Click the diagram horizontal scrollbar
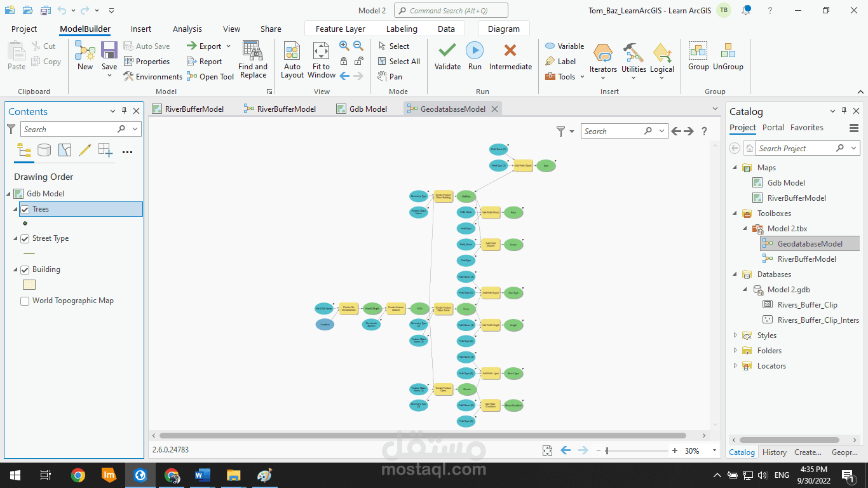 point(423,436)
